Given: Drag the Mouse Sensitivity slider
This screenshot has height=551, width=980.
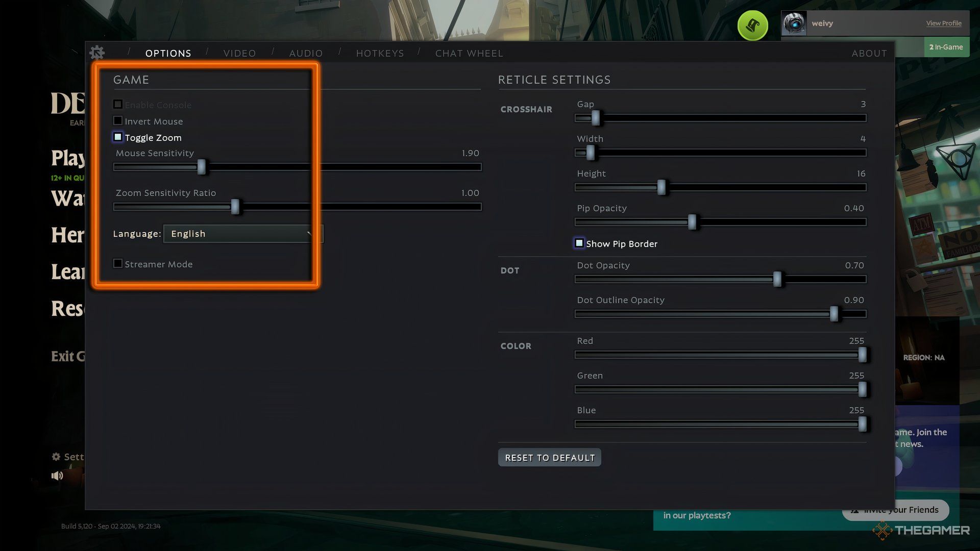Looking at the screenshot, I should click(202, 165).
